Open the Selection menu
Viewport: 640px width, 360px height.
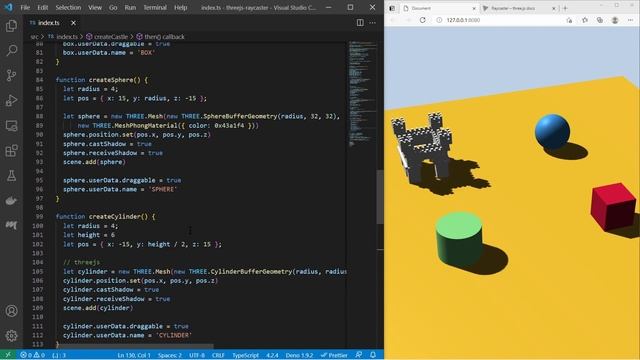(68, 7)
